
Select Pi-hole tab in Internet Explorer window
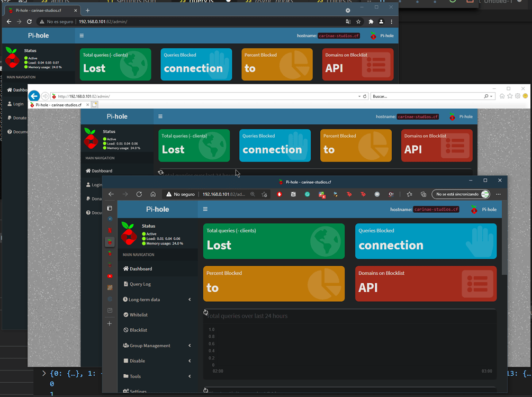point(60,105)
